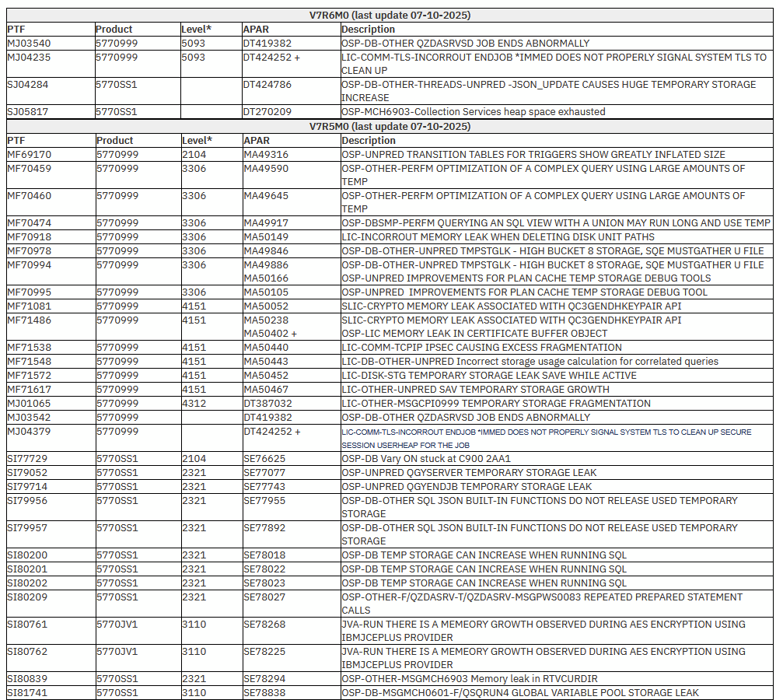Click the V7R6M0 last update header
776x700 pixels.
(x=390, y=16)
